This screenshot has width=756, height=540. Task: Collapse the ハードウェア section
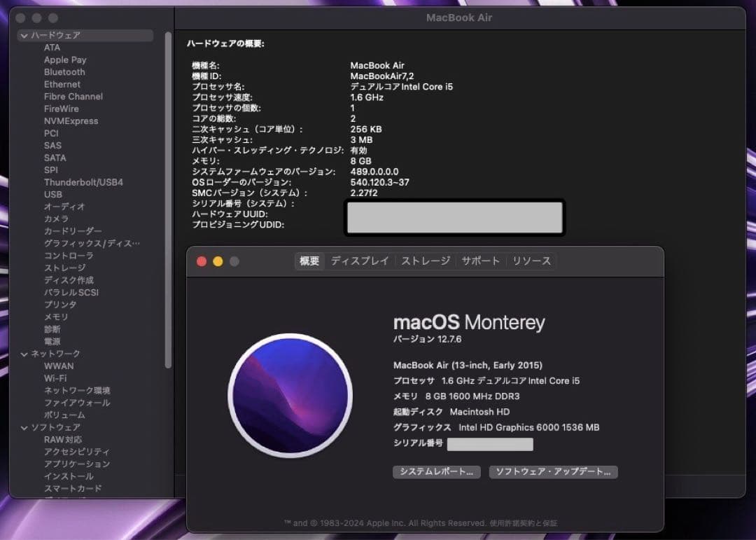pyautogui.click(x=24, y=35)
